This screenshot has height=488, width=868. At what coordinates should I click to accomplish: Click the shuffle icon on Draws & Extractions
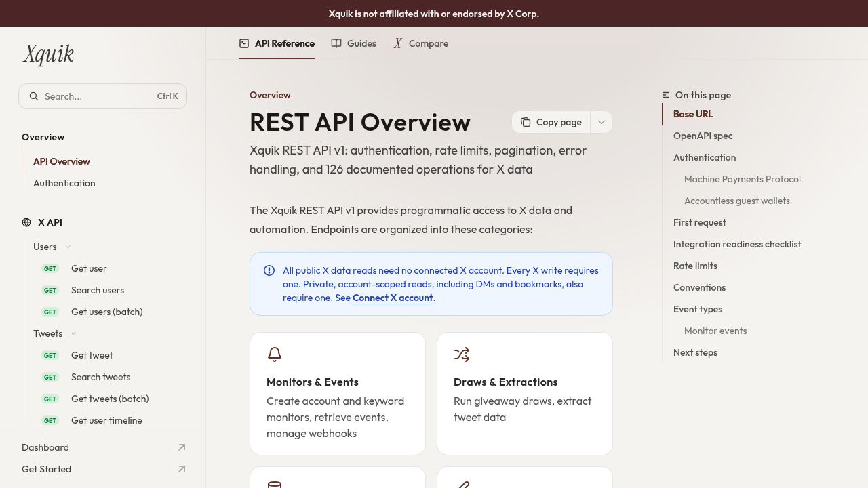(462, 354)
